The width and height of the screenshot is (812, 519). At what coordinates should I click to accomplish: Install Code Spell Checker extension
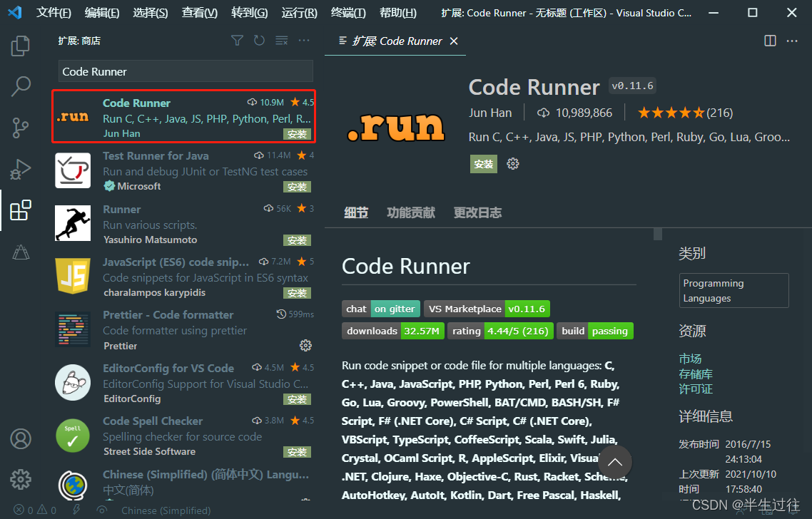click(297, 452)
